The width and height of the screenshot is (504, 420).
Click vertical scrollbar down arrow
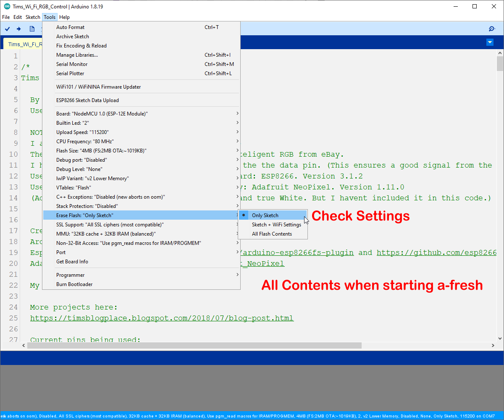pyautogui.click(x=500, y=338)
